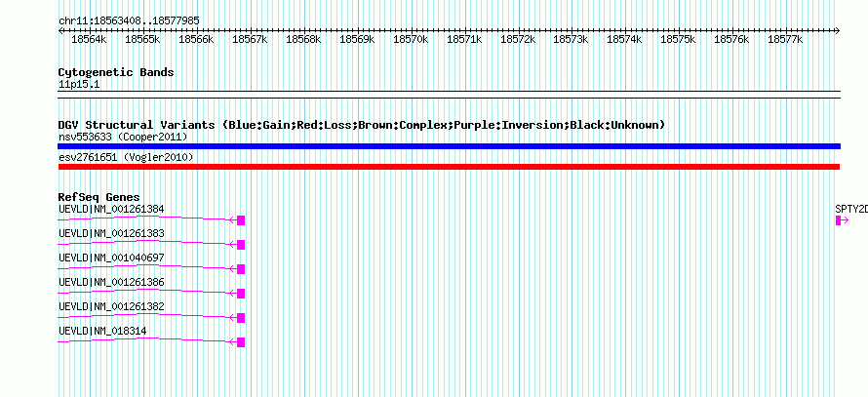This screenshot has height=397, width=868.
Task: Click the 11p15.1 band label
Action: [x=79, y=85]
